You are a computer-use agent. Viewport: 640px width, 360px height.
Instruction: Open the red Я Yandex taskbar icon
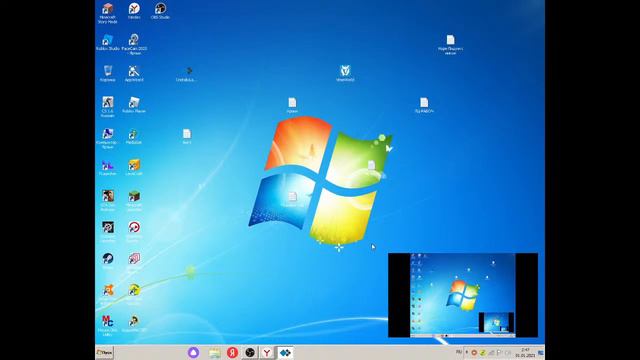pyautogui.click(x=233, y=352)
